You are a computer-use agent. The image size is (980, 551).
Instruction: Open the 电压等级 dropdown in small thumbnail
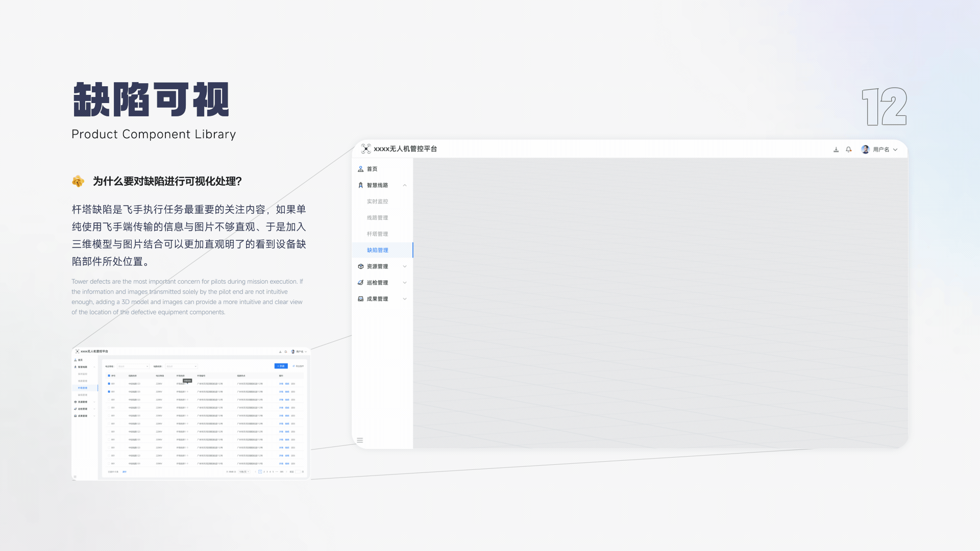(133, 366)
